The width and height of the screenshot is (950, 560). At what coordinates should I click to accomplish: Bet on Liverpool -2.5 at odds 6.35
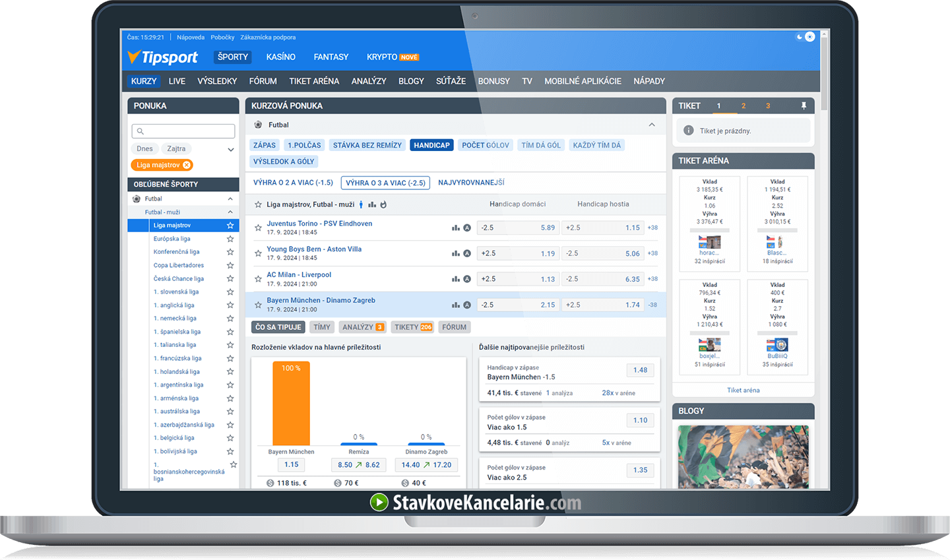click(x=603, y=279)
